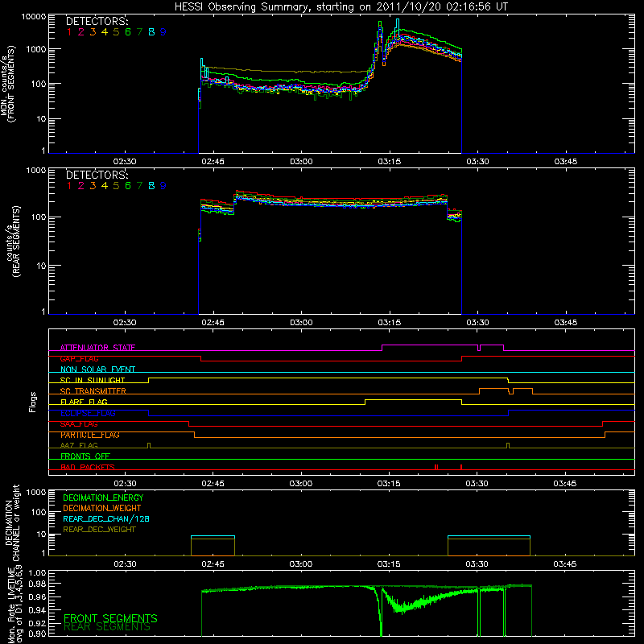This screenshot has height=644, width=644.
Task: Select the FRONTS_OFF flag label
Action: point(85,456)
